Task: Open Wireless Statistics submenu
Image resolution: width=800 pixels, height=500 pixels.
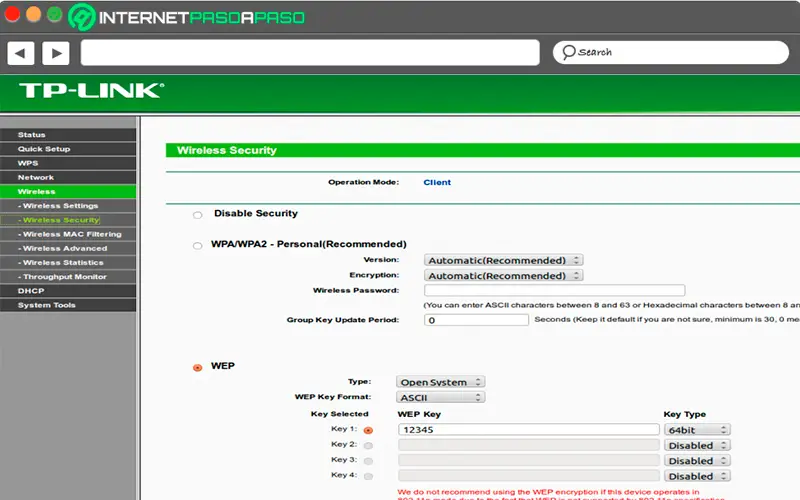Action: pos(68,263)
